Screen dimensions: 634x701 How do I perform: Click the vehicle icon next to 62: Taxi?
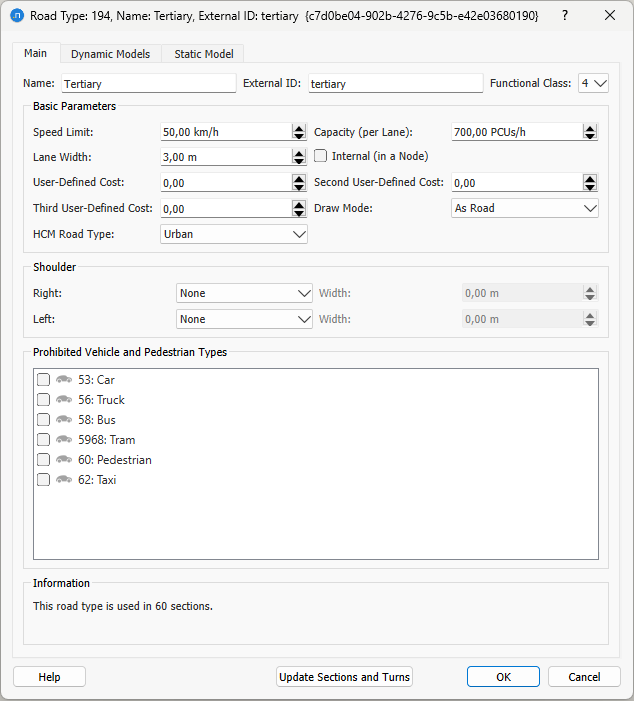point(64,479)
